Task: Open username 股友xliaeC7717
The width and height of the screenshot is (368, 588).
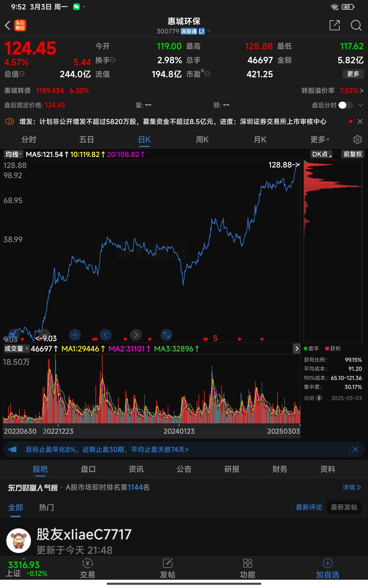Action: coord(84,534)
